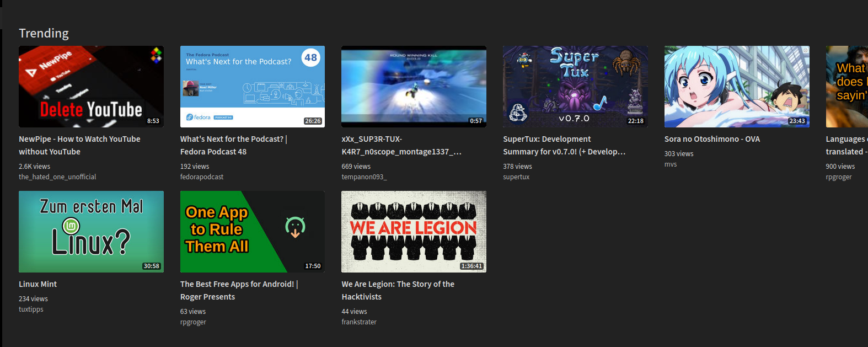
Task: Open the Sora no Otoshimono anime thumbnail
Action: pyautogui.click(x=737, y=87)
